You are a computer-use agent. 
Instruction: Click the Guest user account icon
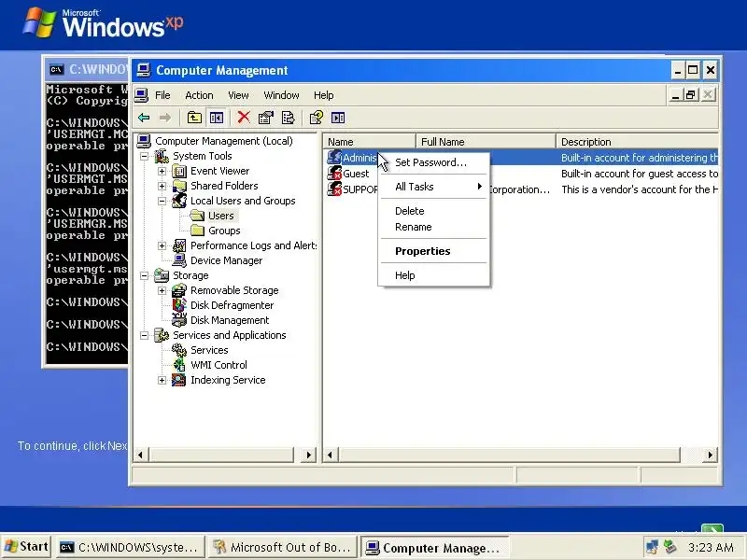334,174
